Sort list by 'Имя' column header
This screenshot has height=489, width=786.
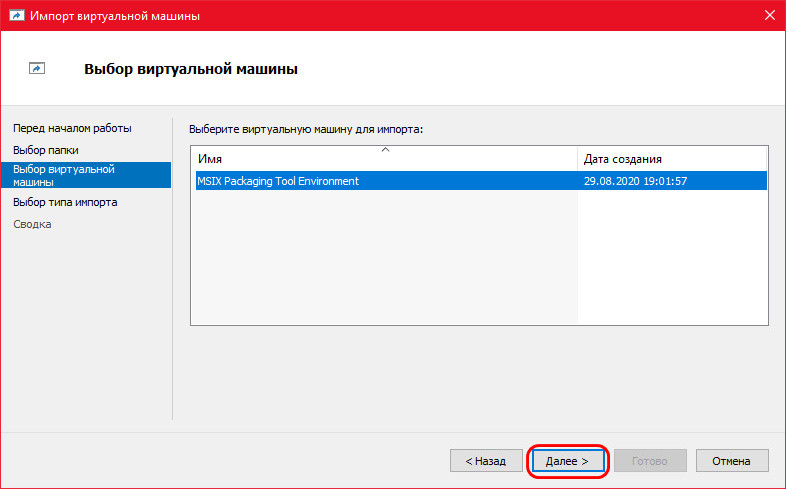385,159
